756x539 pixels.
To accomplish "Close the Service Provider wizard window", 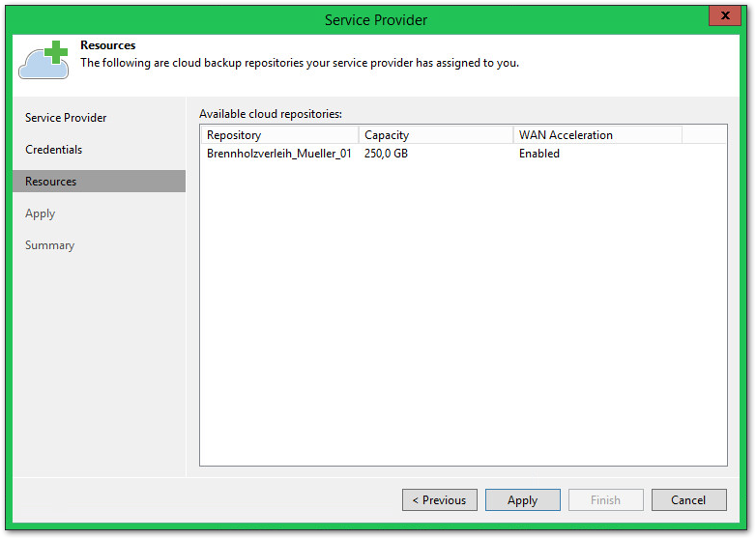I will (723, 16).
